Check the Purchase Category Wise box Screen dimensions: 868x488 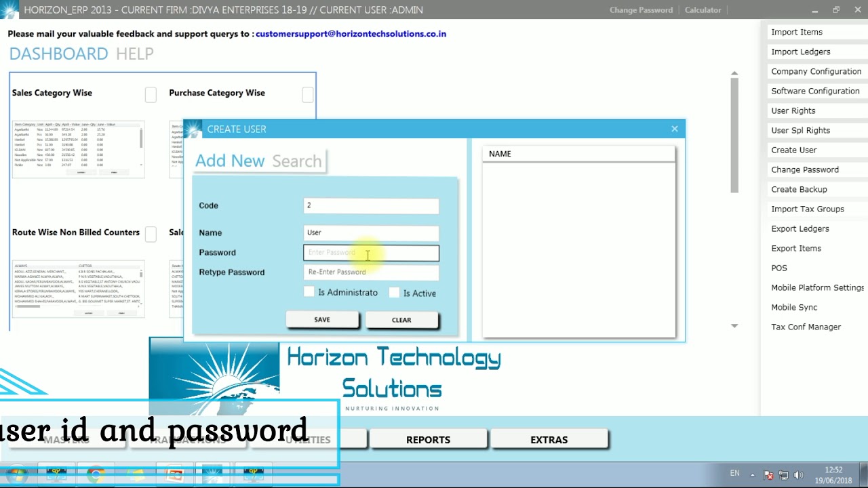(x=308, y=95)
